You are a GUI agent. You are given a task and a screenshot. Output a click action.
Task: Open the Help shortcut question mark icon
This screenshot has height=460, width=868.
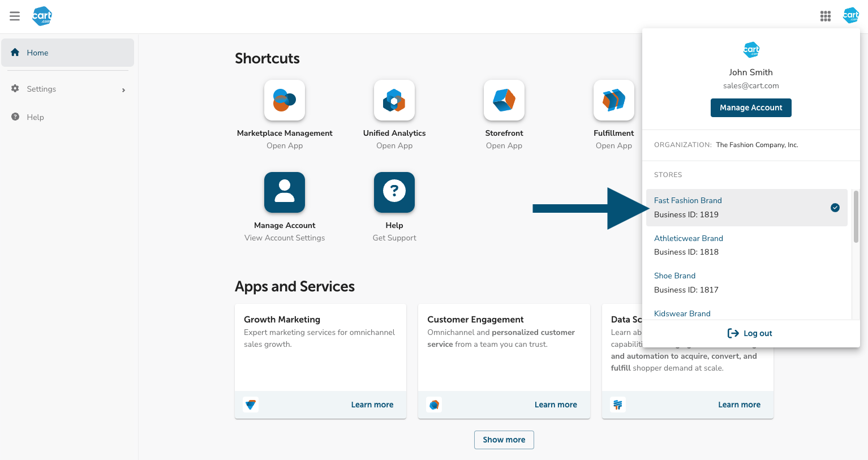pos(394,192)
